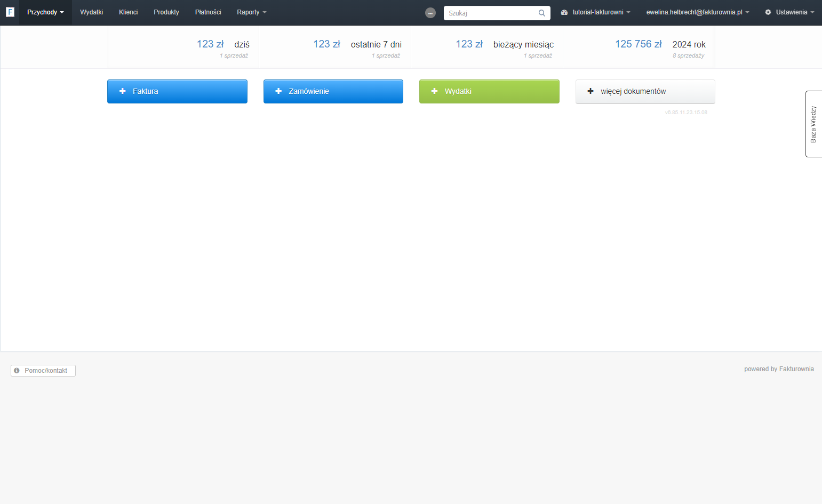Open the tutorial-fakturowni account dropdown
Viewport: 822px width, 504px height.
point(595,12)
